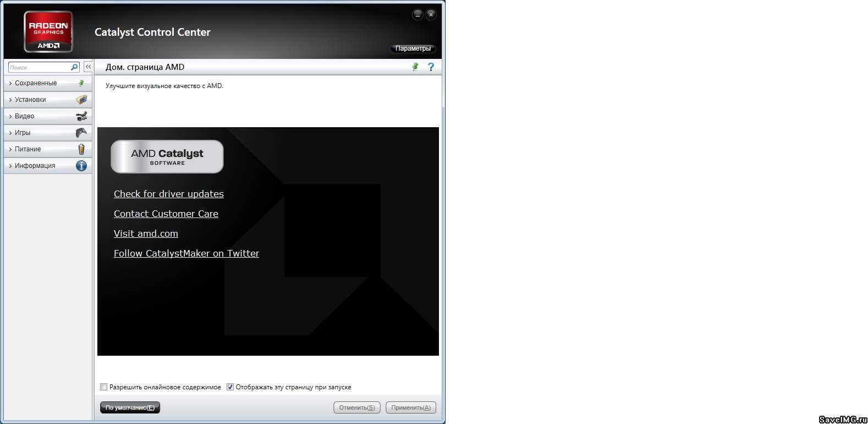Expand the Информация section
The height and width of the screenshot is (424, 868).
(48, 166)
